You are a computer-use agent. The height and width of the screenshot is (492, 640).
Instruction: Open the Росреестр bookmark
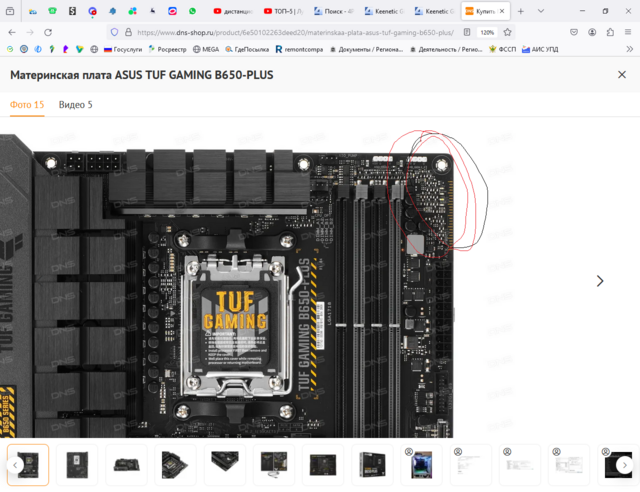pyautogui.click(x=173, y=48)
